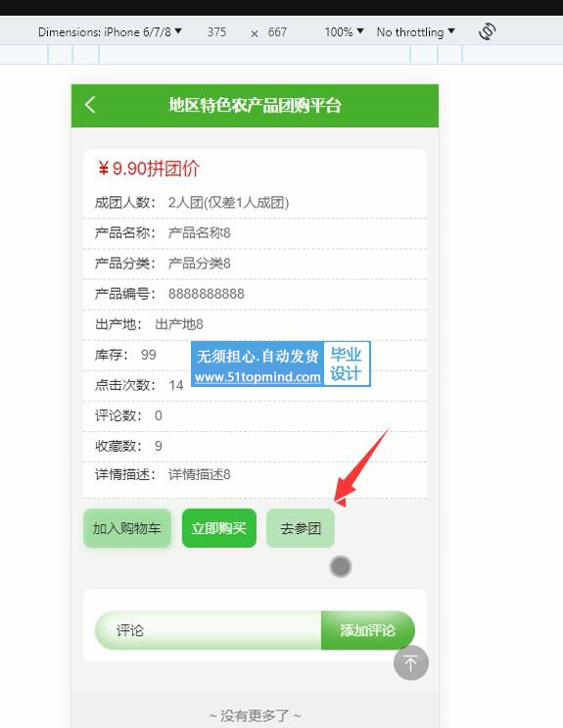Click the 地区特色农产品团购平台 header title
Image resolution: width=563 pixels, height=728 pixels.
(x=255, y=106)
